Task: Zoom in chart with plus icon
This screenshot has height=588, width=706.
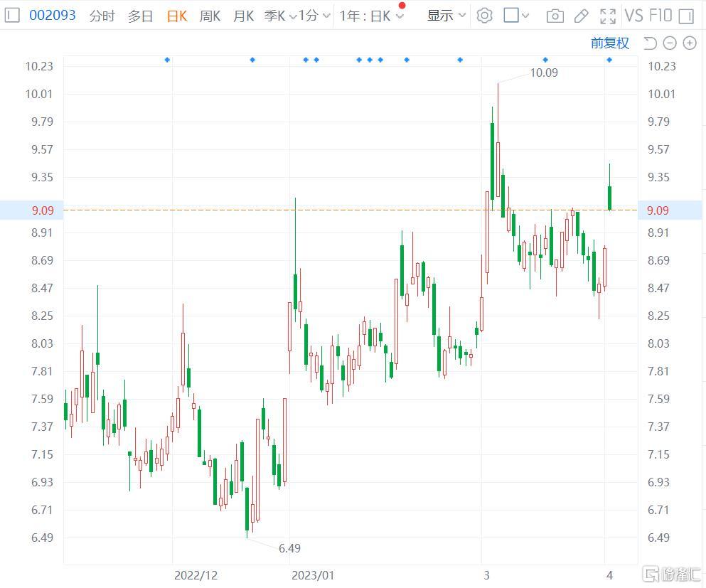Action: click(690, 43)
